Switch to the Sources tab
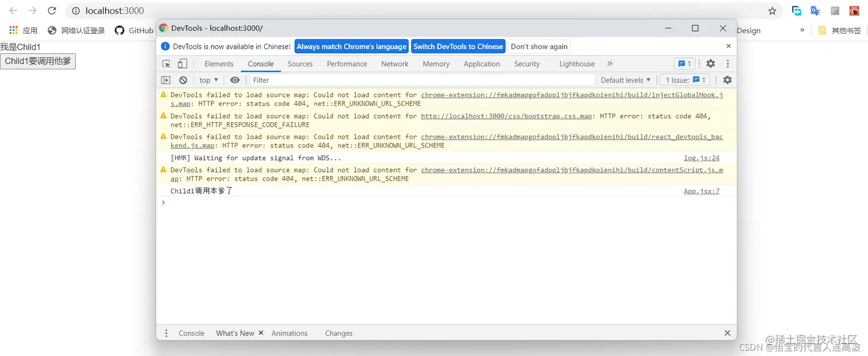The image size is (868, 356). [300, 64]
